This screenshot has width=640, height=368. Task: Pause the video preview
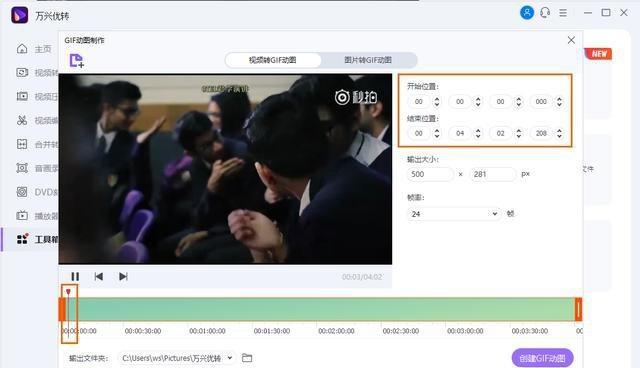pos(75,277)
